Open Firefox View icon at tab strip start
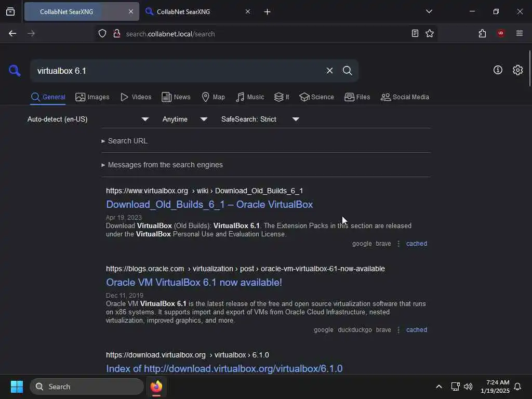 [x=10, y=11]
